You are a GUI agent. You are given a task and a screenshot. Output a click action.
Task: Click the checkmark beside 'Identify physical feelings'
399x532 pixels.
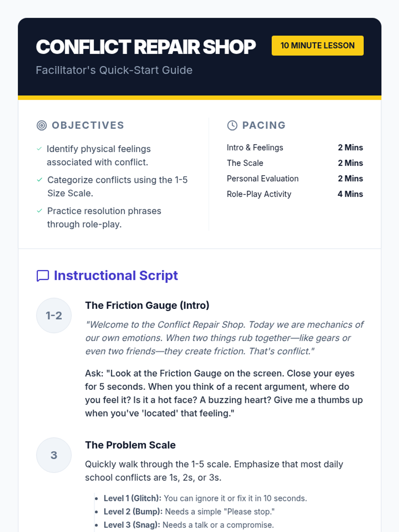pyautogui.click(x=39, y=149)
